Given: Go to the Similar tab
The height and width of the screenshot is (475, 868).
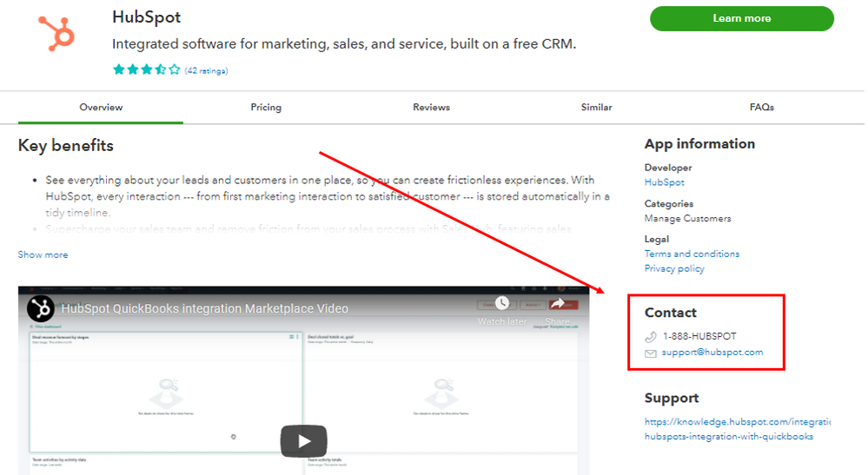Looking at the screenshot, I should 596,108.
